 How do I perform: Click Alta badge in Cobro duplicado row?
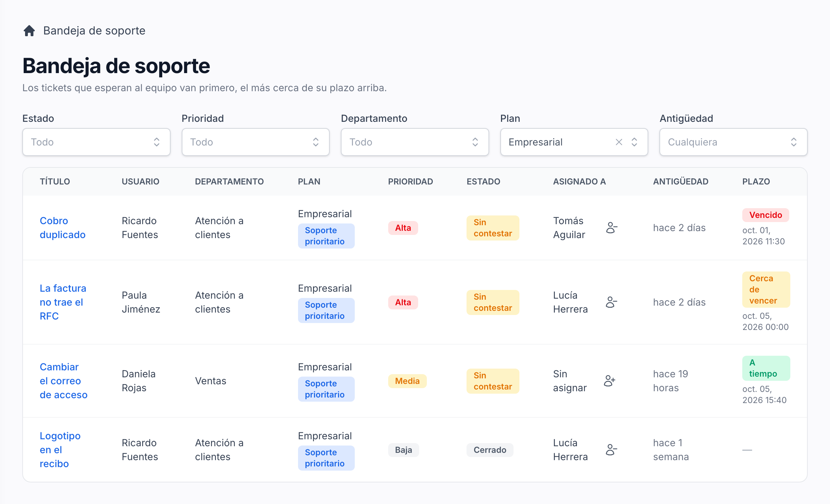[x=403, y=228]
